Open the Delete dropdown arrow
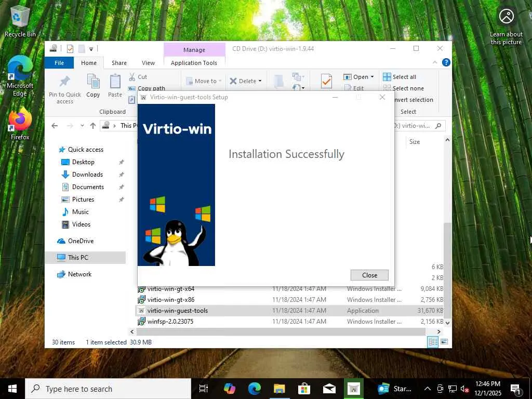This screenshot has height=399, width=532. (x=260, y=81)
